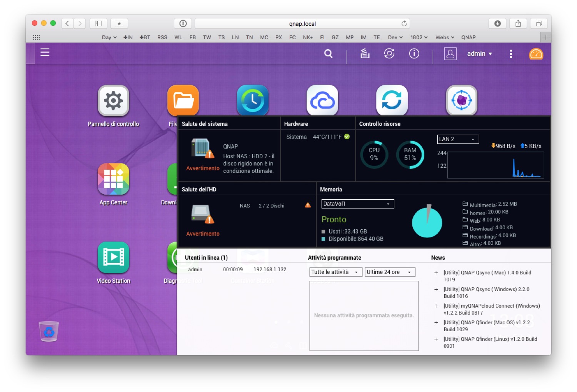Screen dimensions: 577x392
Task: Toggle the orange dashboard gauge icon
Action: [x=536, y=54]
